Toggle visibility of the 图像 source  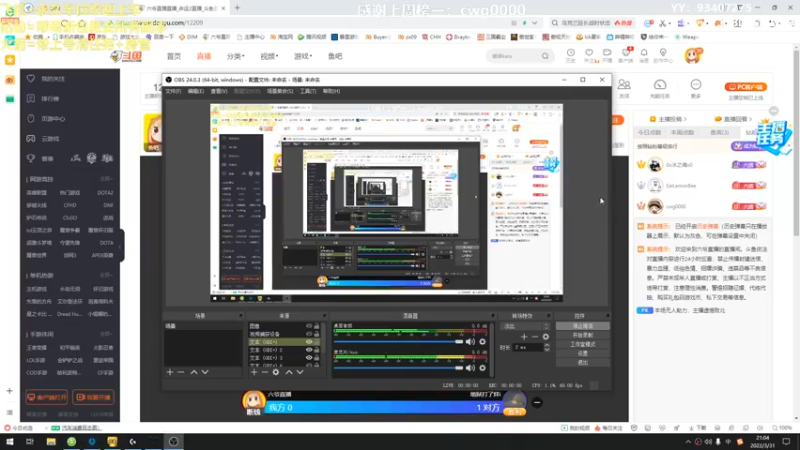point(309,326)
